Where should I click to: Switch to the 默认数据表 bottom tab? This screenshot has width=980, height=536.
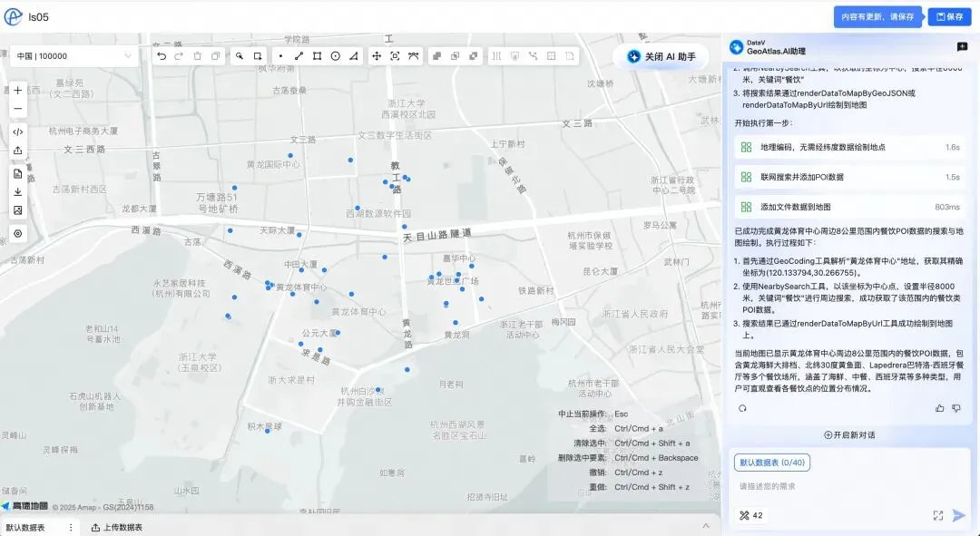point(25,528)
